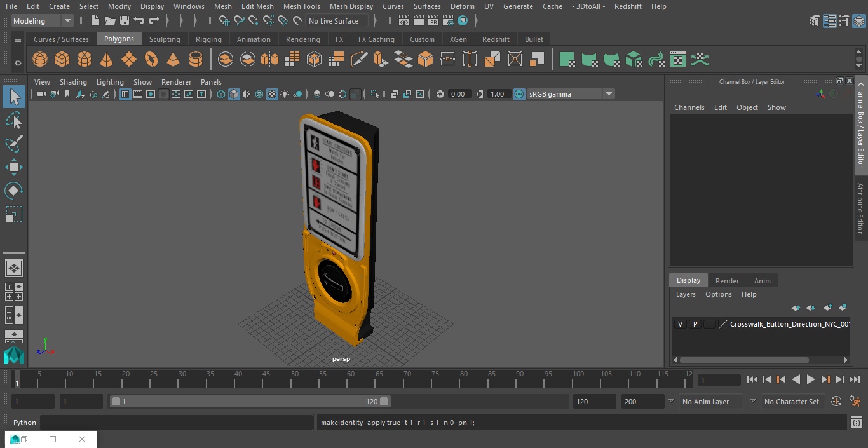Screen dimensions: 868x448
Task: Click the time range slider bar
Action: (x=250, y=402)
